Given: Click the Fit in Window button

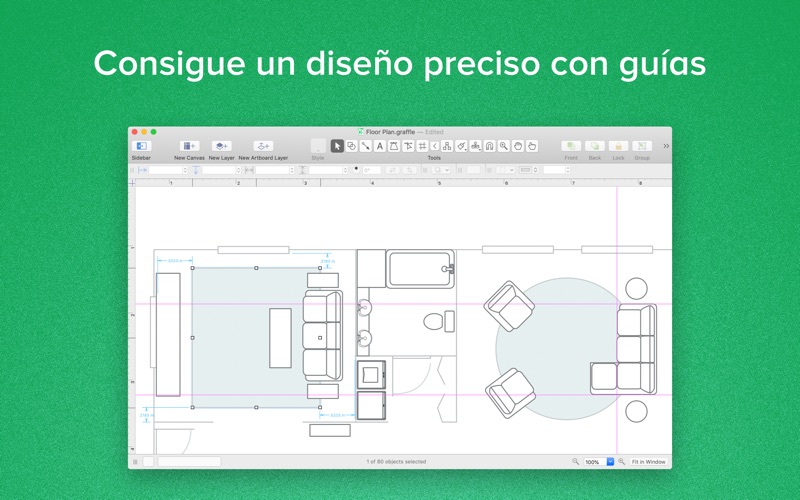Looking at the screenshot, I should [x=648, y=462].
